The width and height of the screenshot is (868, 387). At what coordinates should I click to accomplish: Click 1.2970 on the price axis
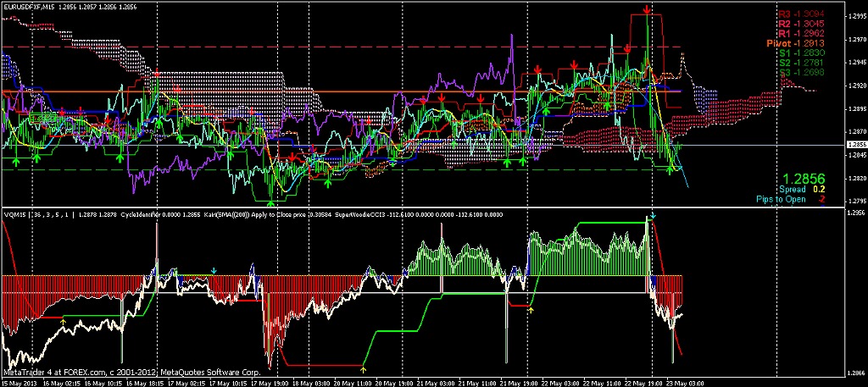coord(857,41)
